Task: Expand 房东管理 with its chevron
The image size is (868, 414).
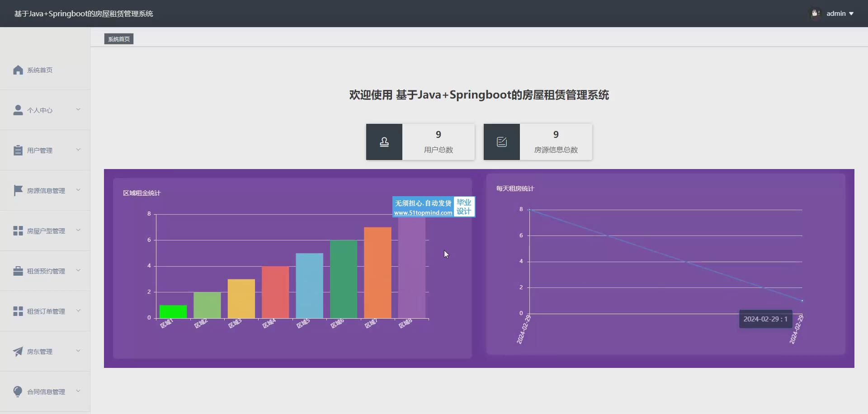Action: [78, 351]
